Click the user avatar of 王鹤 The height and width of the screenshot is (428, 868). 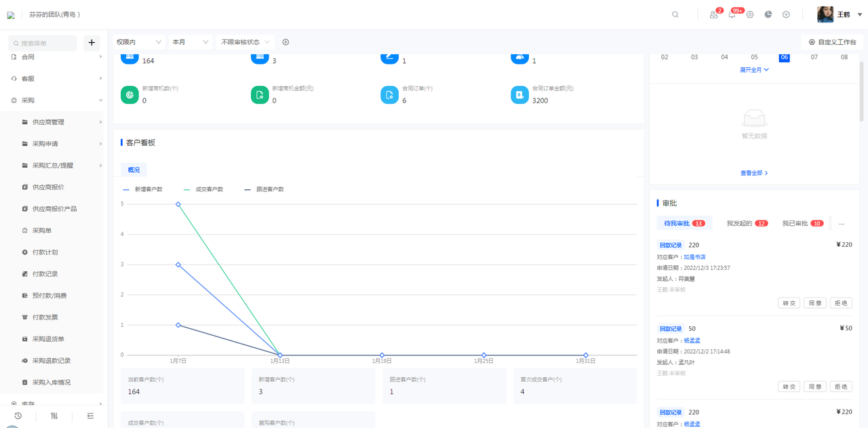pyautogui.click(x=825, y=14)
